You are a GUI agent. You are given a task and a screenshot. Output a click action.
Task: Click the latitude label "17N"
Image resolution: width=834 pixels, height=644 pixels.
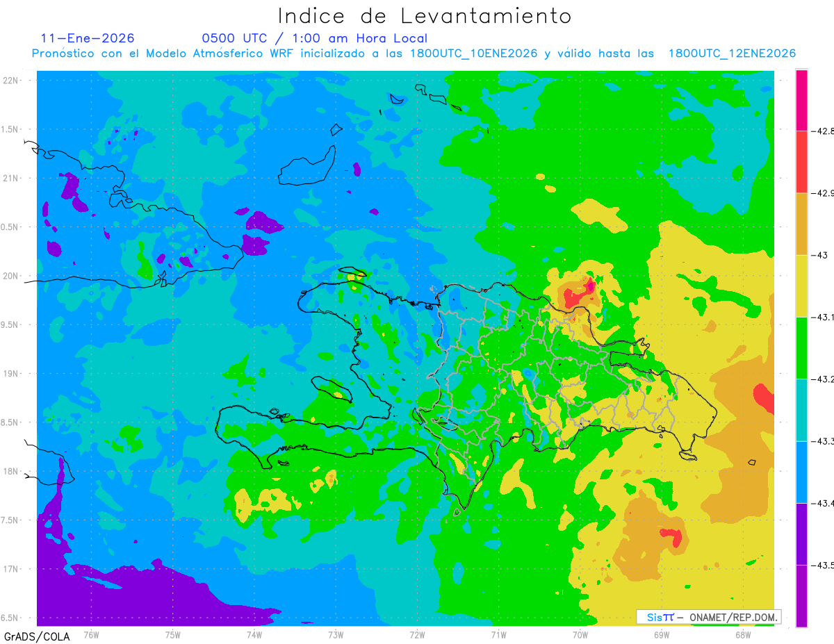(x=10, y=569)
